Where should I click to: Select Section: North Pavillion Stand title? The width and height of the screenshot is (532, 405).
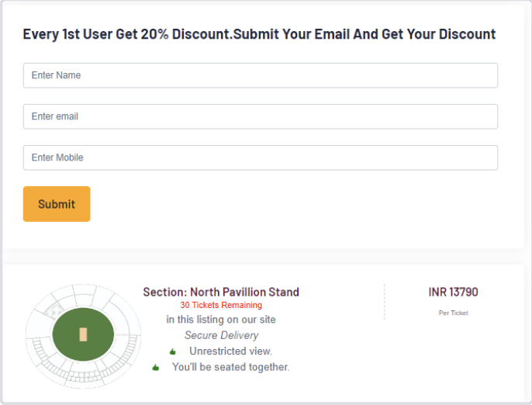(221, 292)
